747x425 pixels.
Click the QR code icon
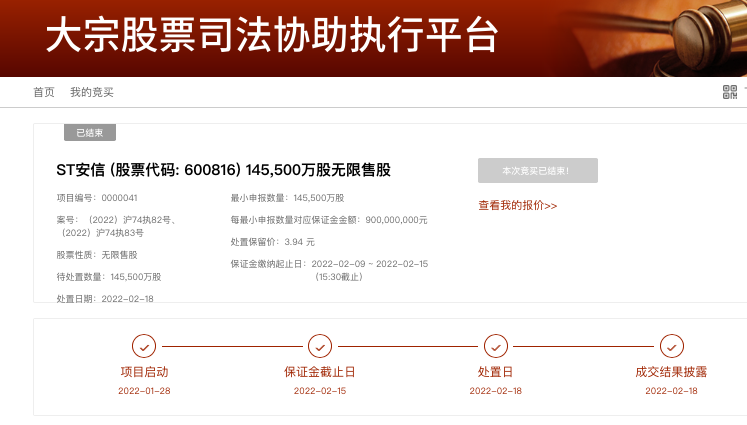point(730,92)
